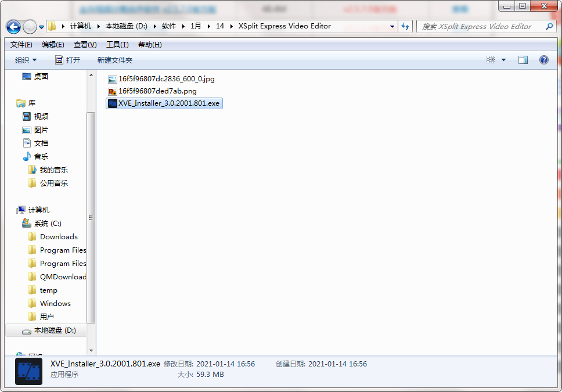
Task: Click the folder icon in the address bar
Action: pos(52,26)
